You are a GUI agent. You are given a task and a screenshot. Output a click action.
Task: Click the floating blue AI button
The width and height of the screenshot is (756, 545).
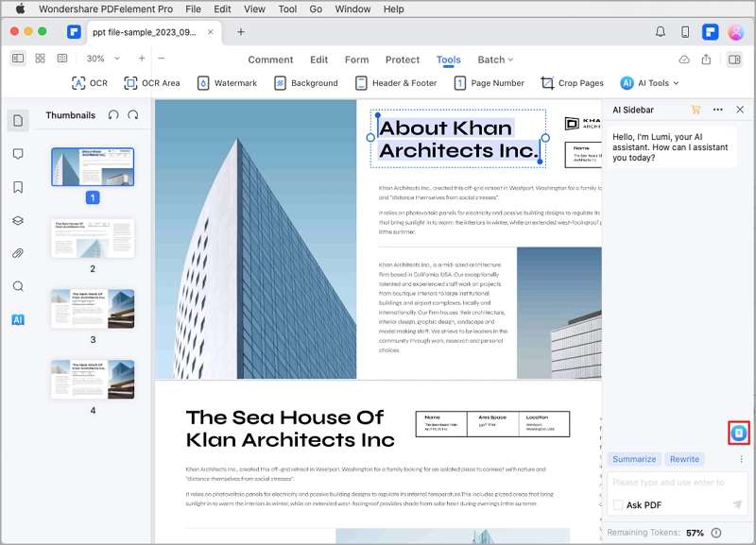(739, 433)
